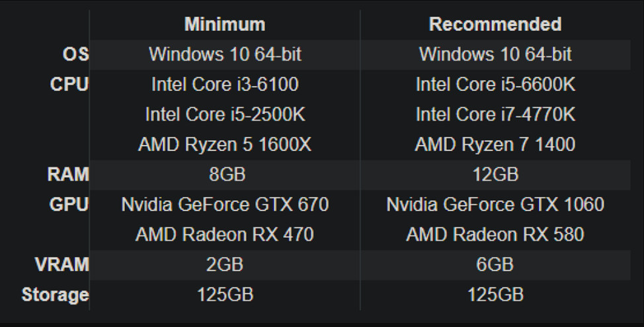
Task: Select the Intel Core i7-4770K cell
Action: [495, 114]
